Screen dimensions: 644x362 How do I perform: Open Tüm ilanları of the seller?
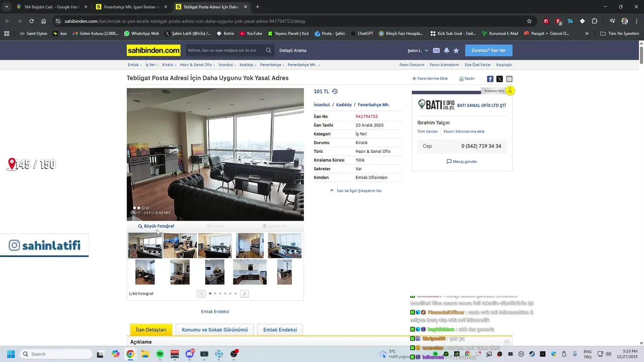428,131
